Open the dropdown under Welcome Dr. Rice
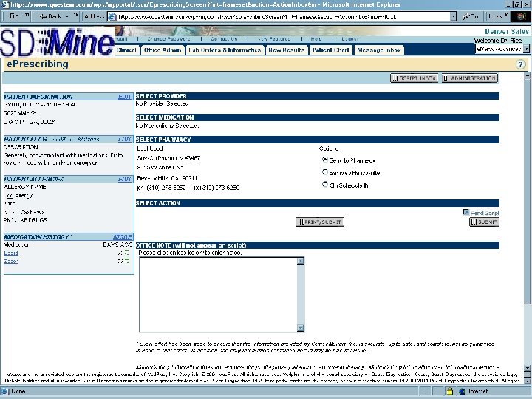The image size is (532, 399). point(526,49)
